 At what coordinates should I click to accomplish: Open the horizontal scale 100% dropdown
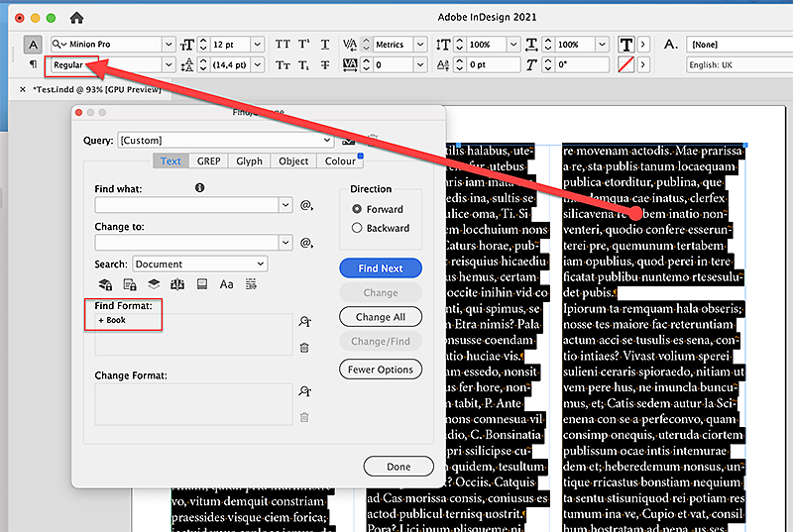point(602,45)
